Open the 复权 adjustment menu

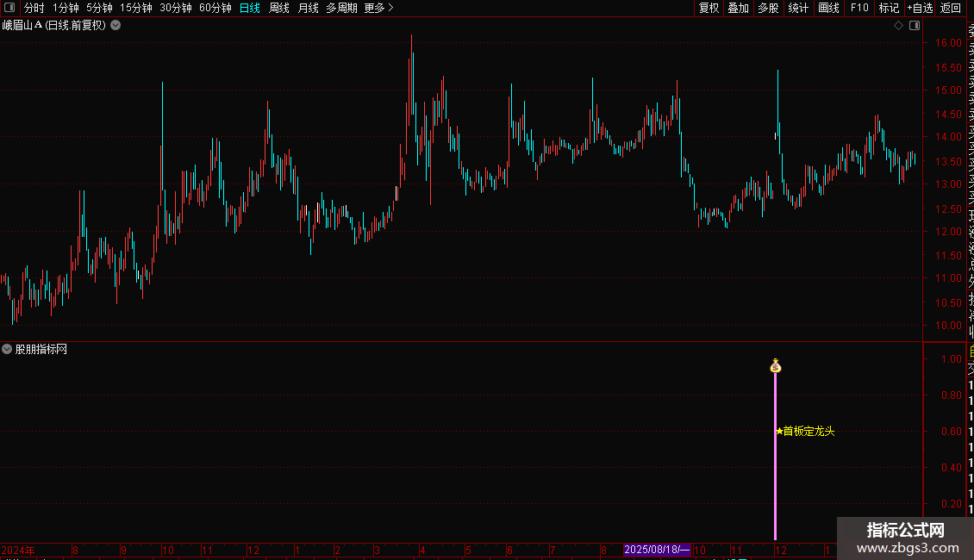[x=709, y=8]
